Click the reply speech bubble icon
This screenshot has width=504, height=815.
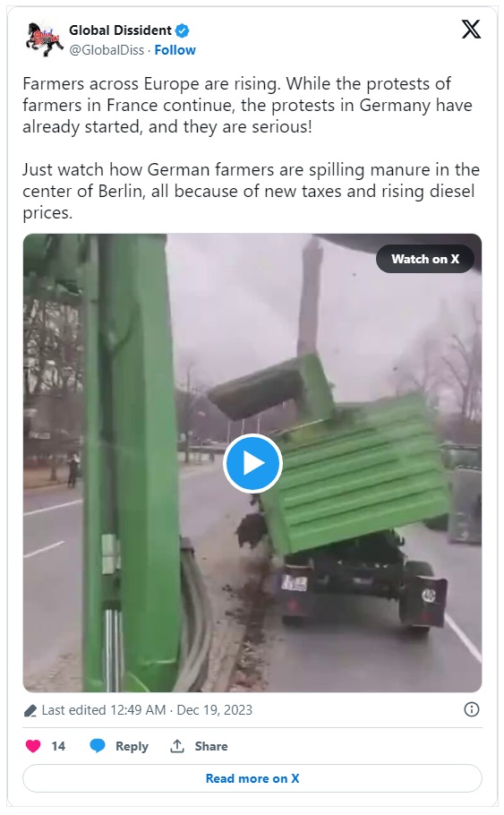[x=98, y=746]
